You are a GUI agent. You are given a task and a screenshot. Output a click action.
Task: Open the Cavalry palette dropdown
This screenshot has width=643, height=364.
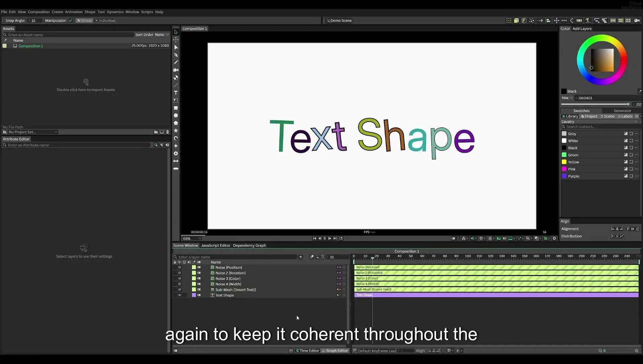(599, 122)
